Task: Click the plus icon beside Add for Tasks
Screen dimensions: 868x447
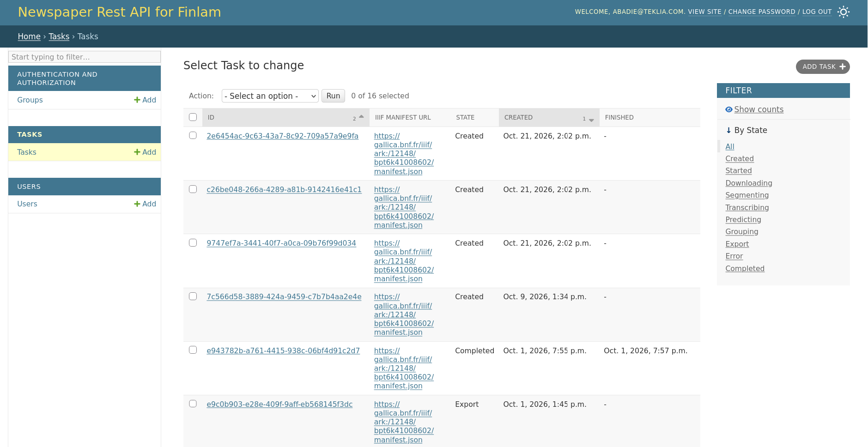Action: click(137, 152)
